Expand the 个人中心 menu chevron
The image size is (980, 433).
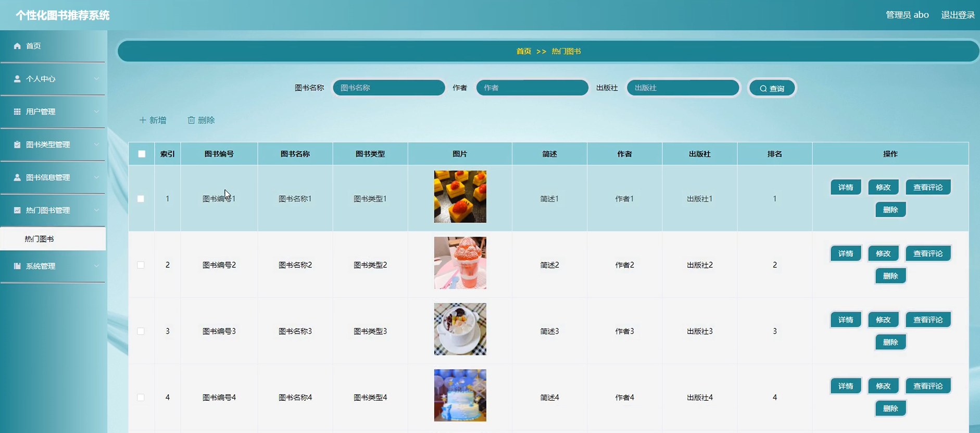coord(96,79)
